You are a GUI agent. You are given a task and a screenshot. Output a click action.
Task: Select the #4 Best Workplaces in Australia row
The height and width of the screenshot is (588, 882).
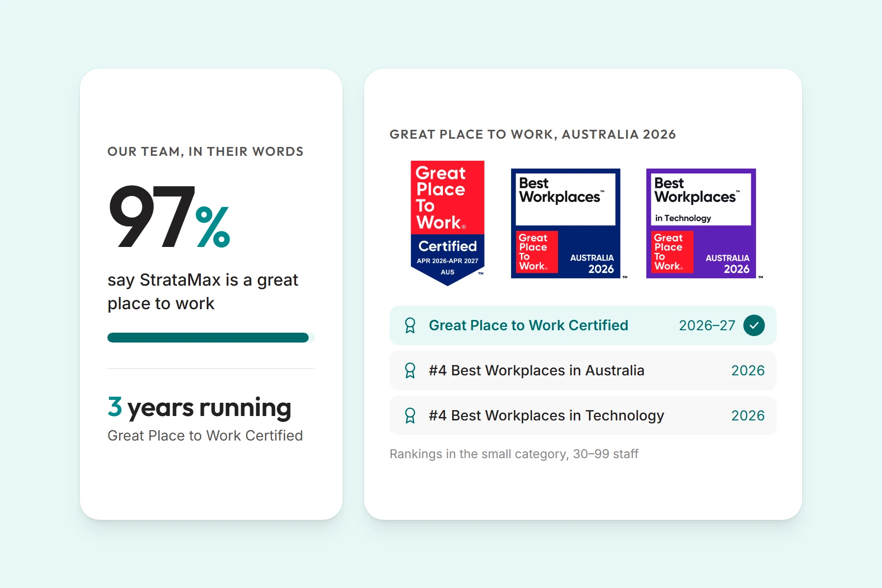click(583, 370)
